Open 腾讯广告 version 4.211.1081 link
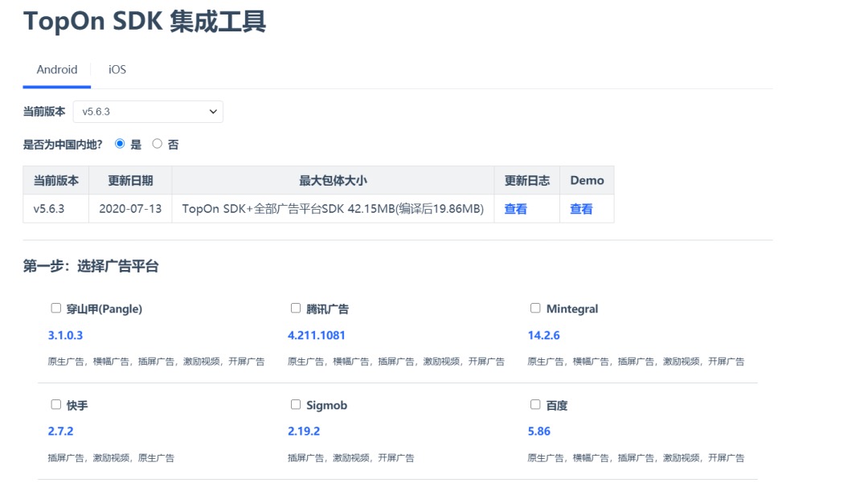Screen dimensions: 868x487 click(x=316, y=335)
